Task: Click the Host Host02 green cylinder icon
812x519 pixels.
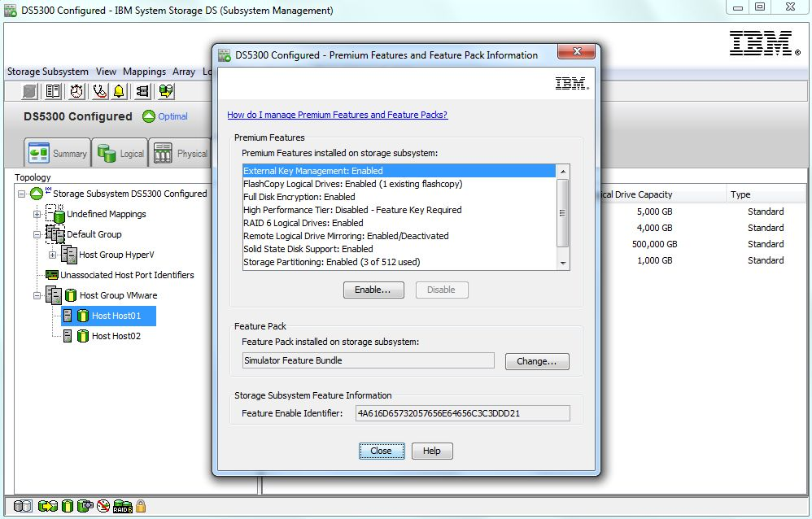Action: pyautogui.click(x=83, y=336)
